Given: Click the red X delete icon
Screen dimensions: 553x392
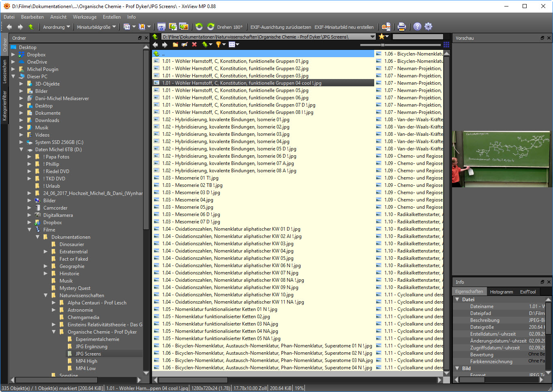Looking at the screenshot, I should pyautogui.click(x=194, y=45).
